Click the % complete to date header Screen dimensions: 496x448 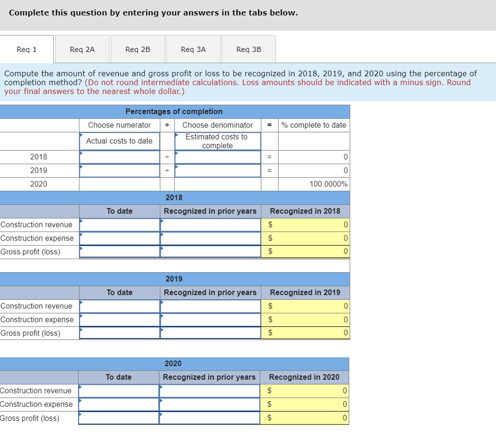click(x=314, y=125)
